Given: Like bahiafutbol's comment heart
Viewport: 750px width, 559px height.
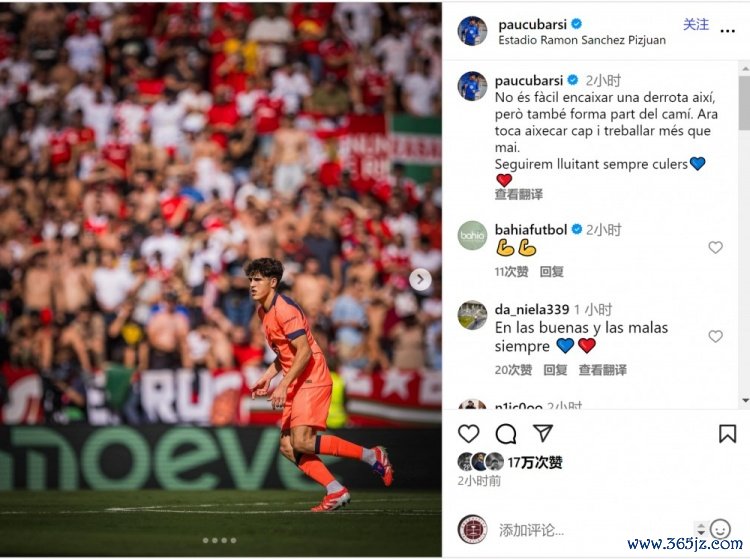Looking at the screenshot, I should tap(715, 247).
